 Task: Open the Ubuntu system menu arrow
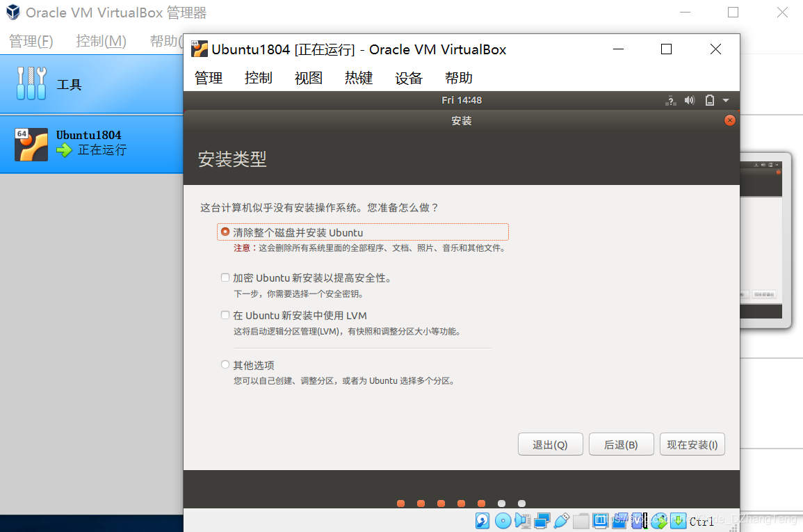726,100
